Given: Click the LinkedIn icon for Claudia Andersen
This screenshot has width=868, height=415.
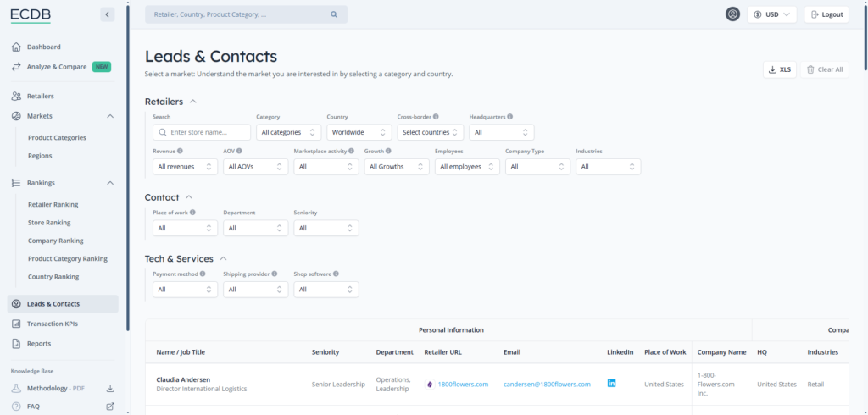Looking at the screenshot, I should (611, 384).
